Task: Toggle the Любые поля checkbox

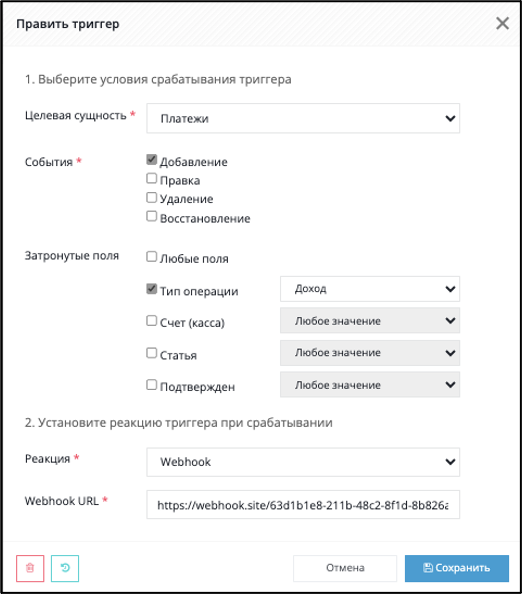Action: [151, 257]
